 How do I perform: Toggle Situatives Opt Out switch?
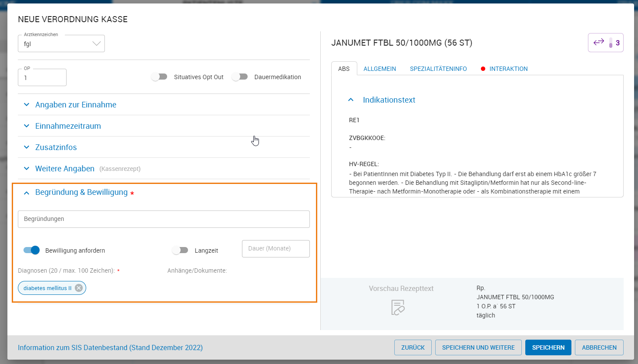tap(159, 77)
